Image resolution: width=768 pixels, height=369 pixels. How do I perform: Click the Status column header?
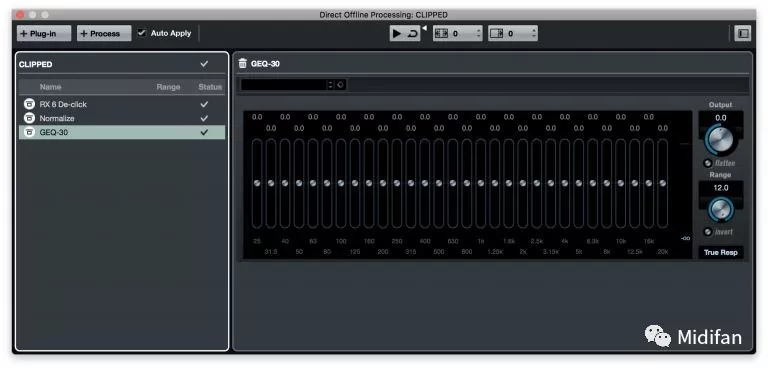click(210, 87)
